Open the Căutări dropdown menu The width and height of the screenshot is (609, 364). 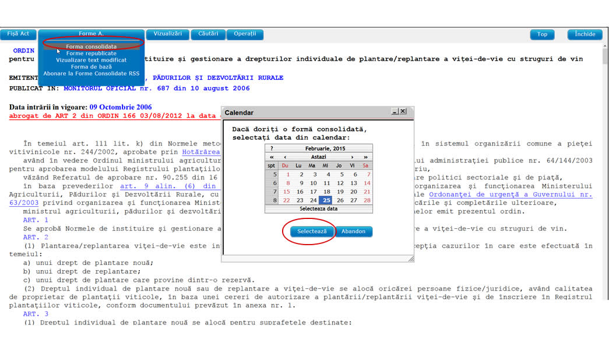coord(207,34)
